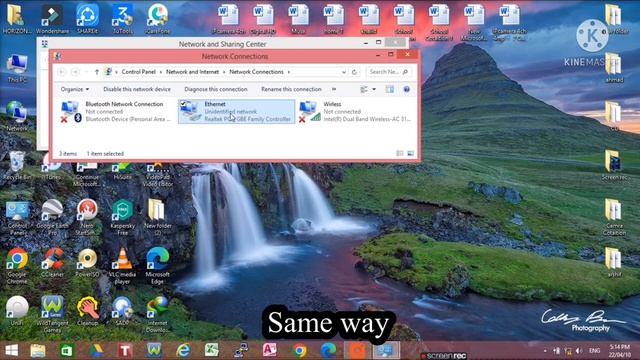
Task: Click Network Connections breadcrumb segment
Action: [x=256, y=72]
